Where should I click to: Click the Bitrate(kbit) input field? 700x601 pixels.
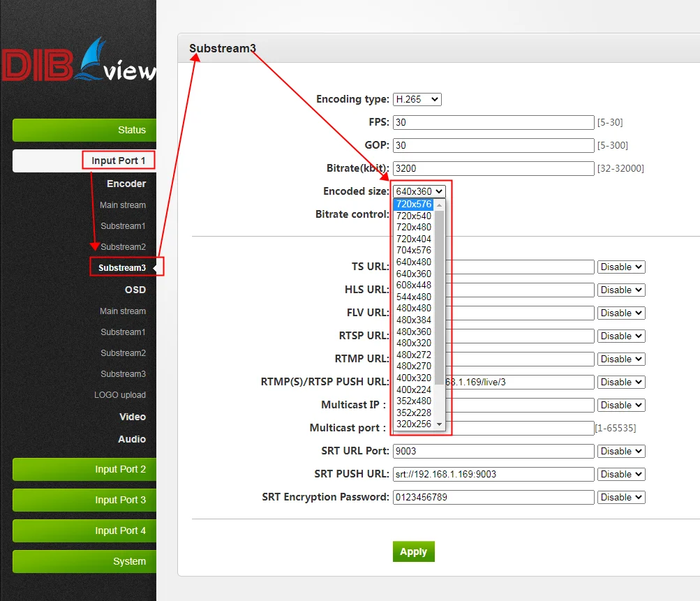coord(493,168)
